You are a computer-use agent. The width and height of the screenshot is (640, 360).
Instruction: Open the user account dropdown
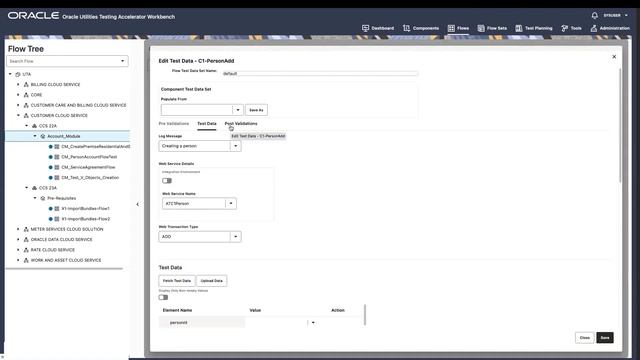coord(616,16)
